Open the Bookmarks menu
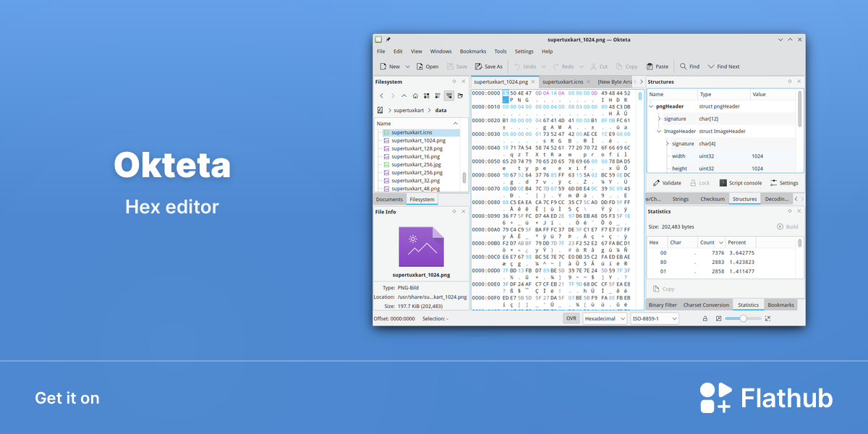The image size is (868, 434). pos(473,51)
